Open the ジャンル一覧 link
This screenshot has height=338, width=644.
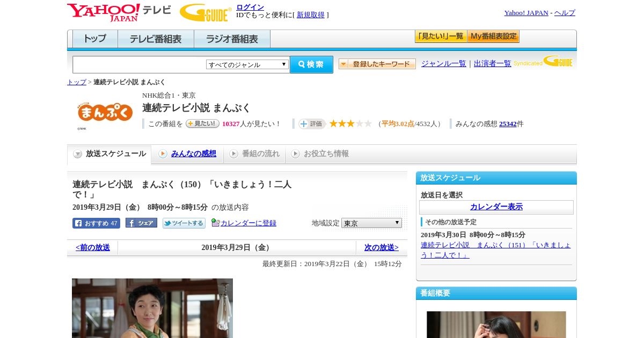click(444, 63)
